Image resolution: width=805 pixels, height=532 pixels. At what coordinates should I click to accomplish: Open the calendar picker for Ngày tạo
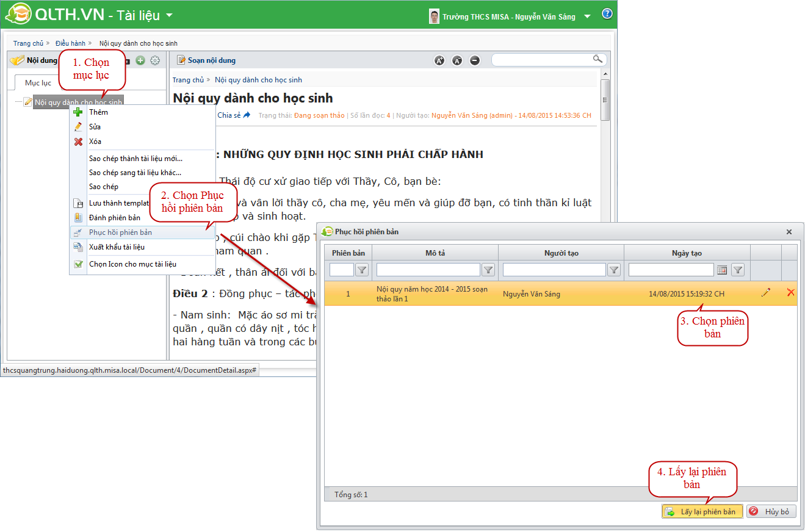[x=721, y=270]
